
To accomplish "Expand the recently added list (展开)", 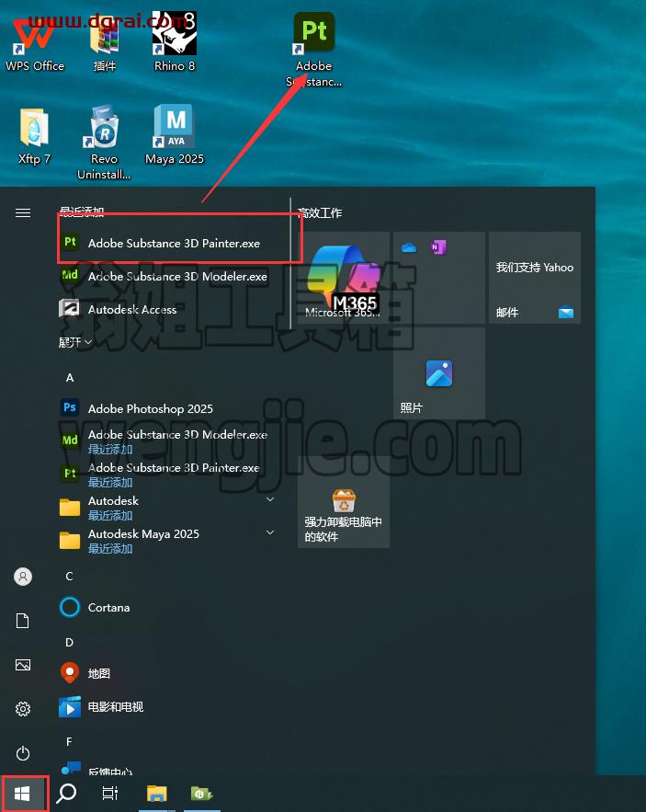I will [75, 342].
